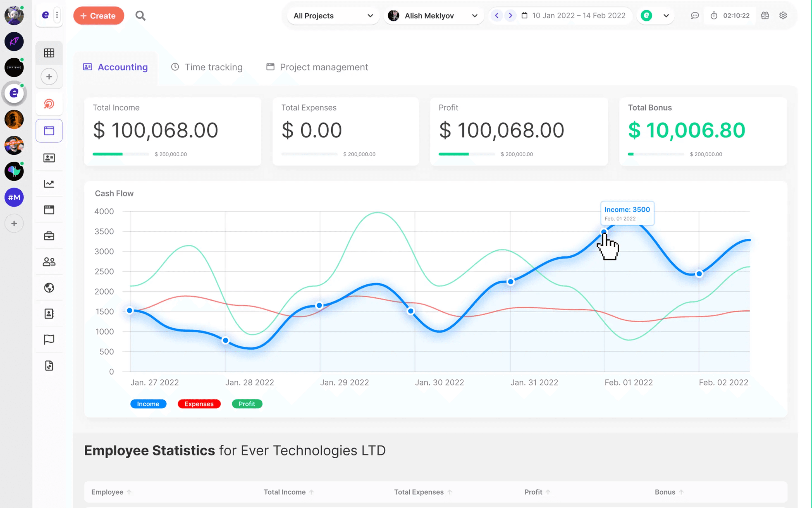The width and height of the screenshot is (812, 508).
Task: Open the briefcase jobs section in sidebar
Action: pos(49,236)
